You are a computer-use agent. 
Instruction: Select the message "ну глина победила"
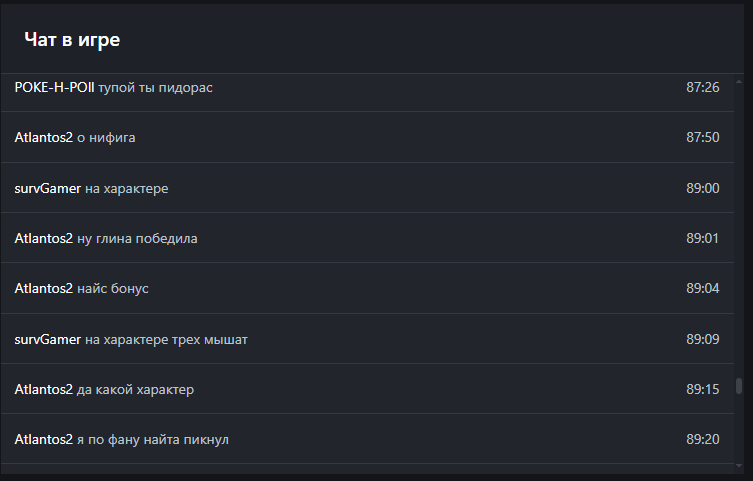click(137, 239)
